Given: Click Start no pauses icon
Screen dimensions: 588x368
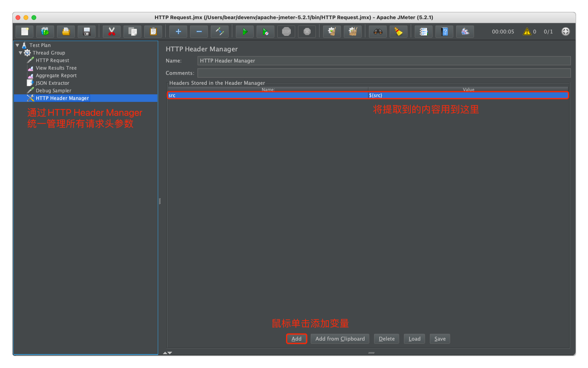Looking at the screenshot, I should 266,31.
